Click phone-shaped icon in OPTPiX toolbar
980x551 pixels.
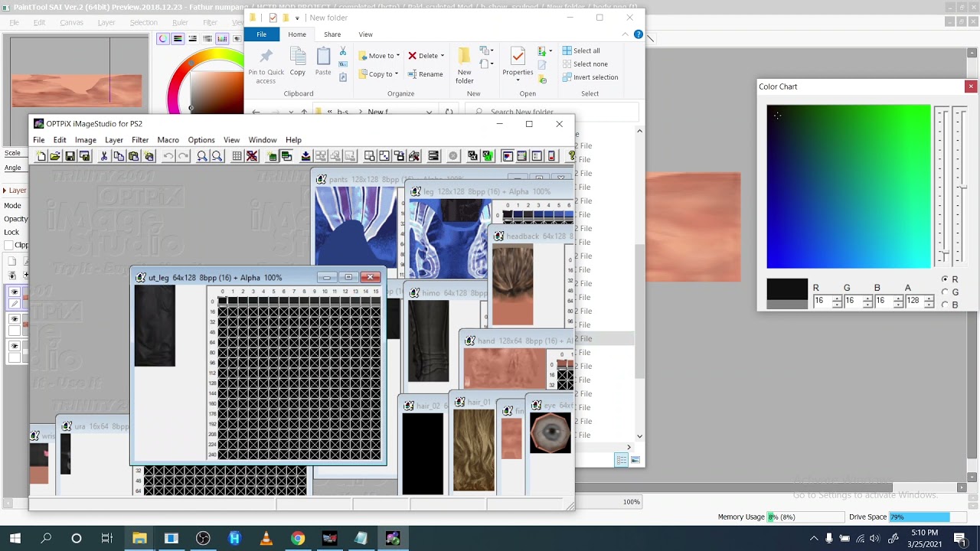click(x=551, y=156)
